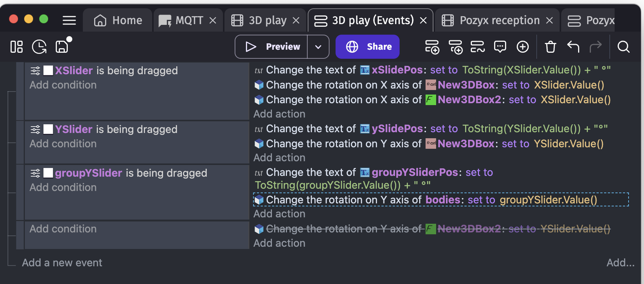Open search in the events sheet
644x284 pixels.
623,47
